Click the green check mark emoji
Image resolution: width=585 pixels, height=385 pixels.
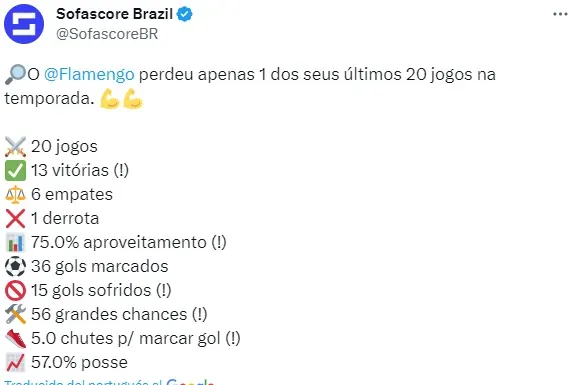[x=15, y=170]
